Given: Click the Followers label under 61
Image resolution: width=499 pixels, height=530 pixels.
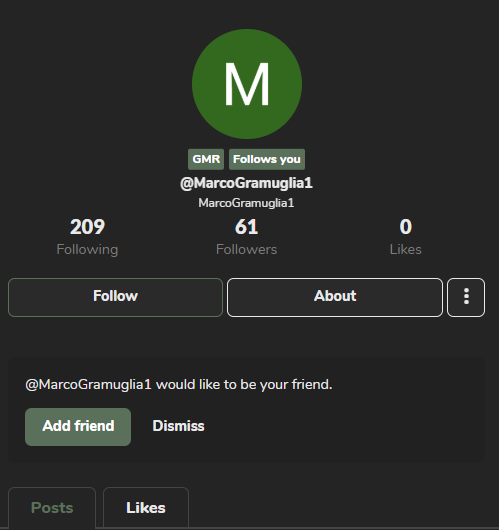Looking at the screenshot, I should pyautogui.click(x=246, y=249).
